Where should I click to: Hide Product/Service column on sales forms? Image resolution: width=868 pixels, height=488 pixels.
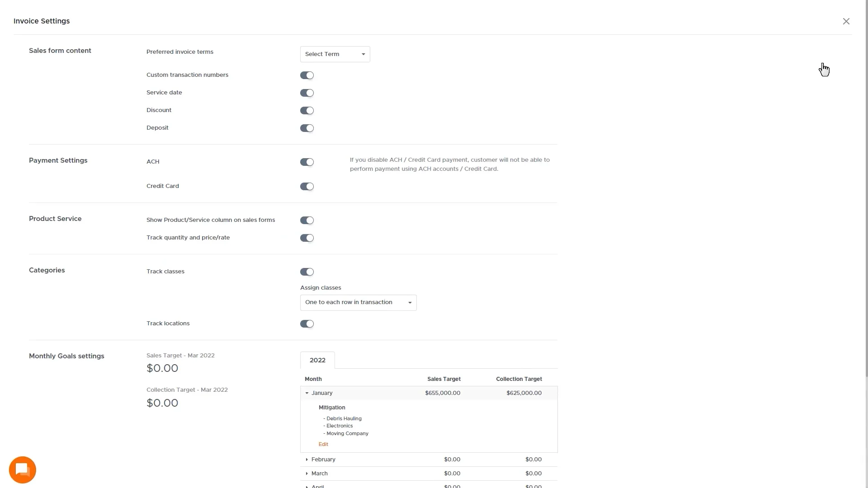[307, 220]
